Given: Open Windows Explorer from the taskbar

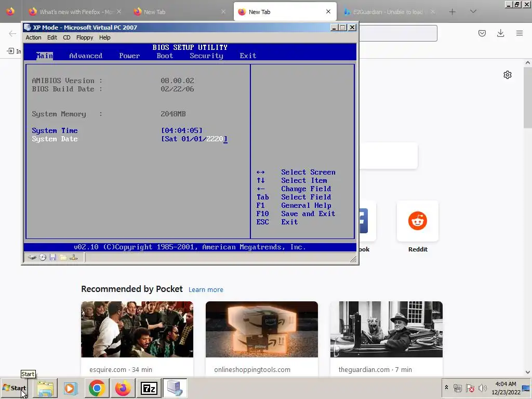Looking at the screenshot, I should pos(45,388).
